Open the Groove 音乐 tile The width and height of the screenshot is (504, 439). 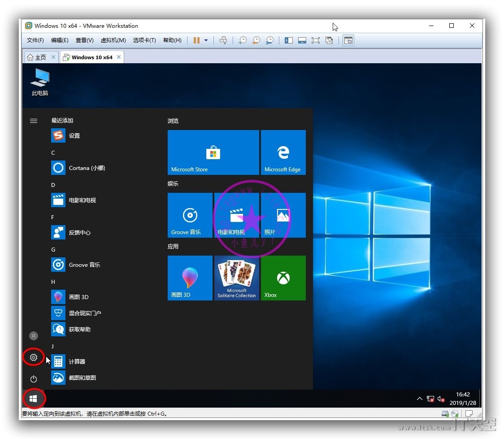point(190,215)
